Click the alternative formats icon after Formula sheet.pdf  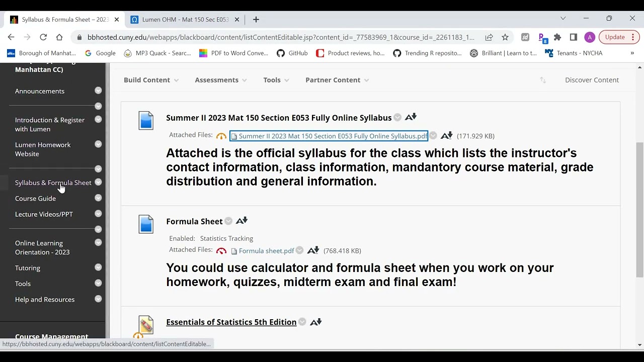[313, 250]
